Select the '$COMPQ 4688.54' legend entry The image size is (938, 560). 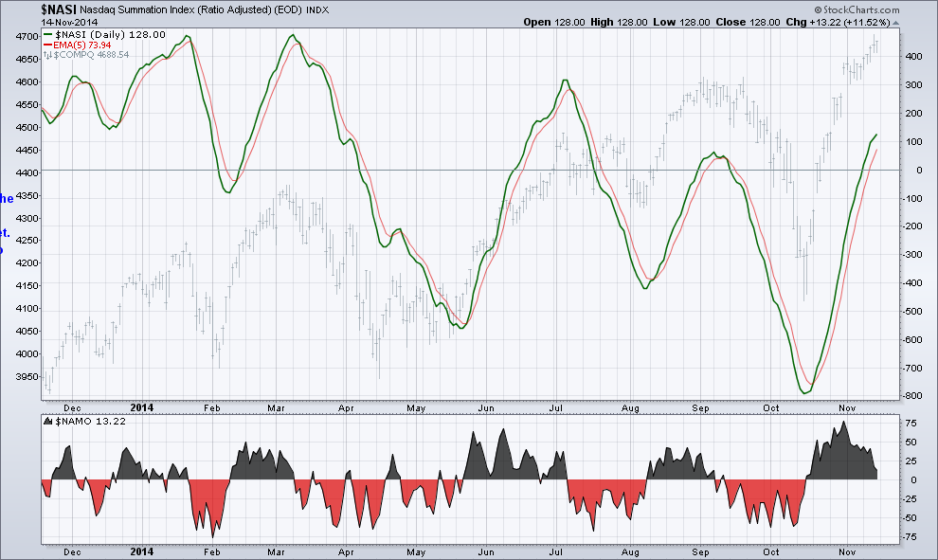pyautogui.click(x=91, y=55)
